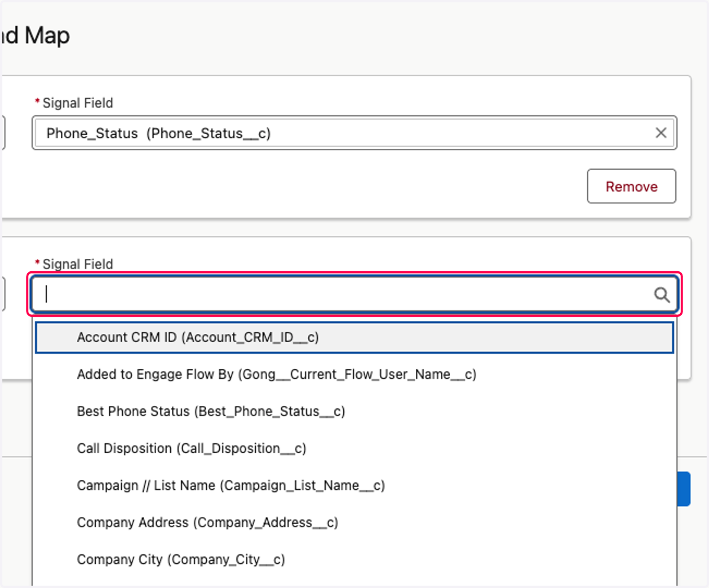Focus the empty Signal Field search box
This screenshot has height=588, width=709.
[354, 294]
